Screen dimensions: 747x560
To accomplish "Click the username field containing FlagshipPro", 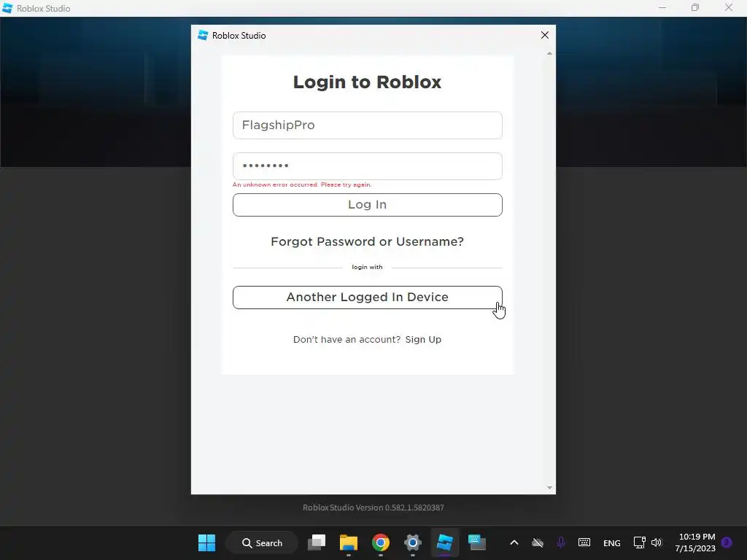I will (368, 125).
